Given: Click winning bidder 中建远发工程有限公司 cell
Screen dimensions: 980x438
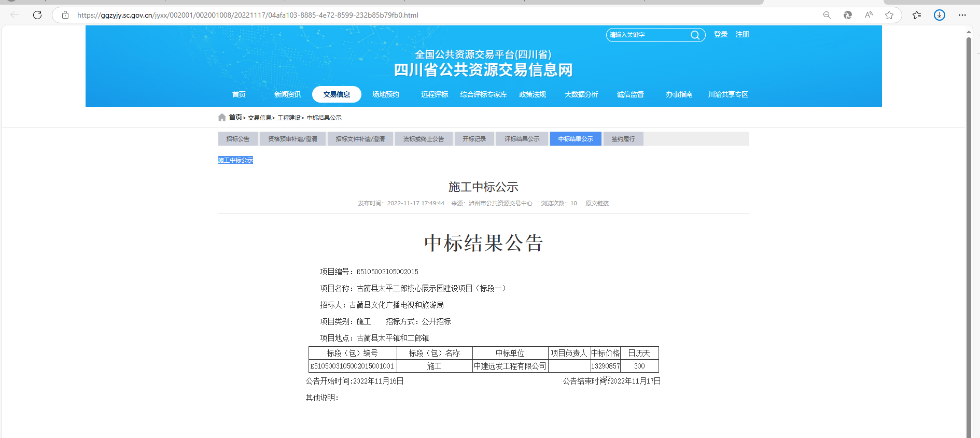Looking at the screenshot, I should (x=510, y=366).
